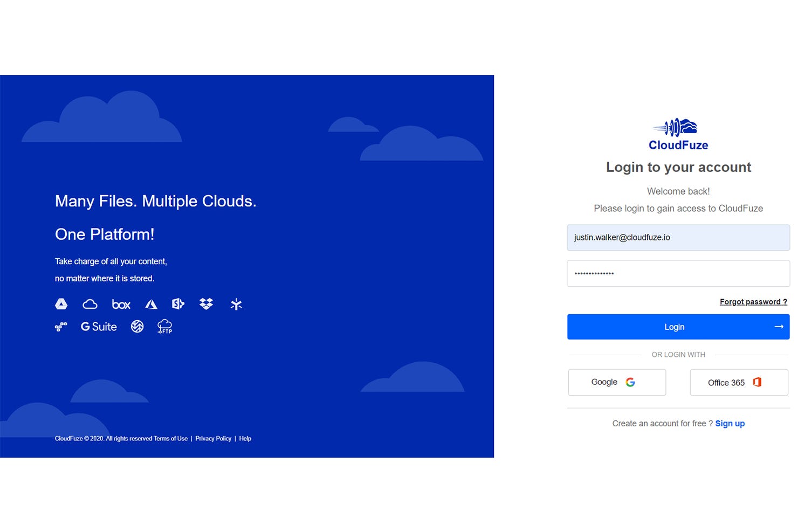Screen dimensions: 798x532
Task: Open the Forgot password link
Action: click(753, 301)
